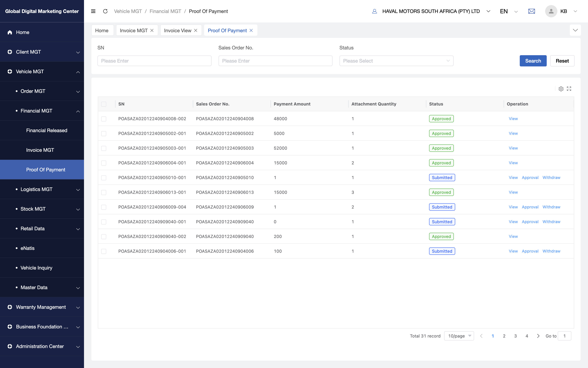Collapse the sidebar with the hamburger icon
Viewport: 588px width, 368px height.
93,11
